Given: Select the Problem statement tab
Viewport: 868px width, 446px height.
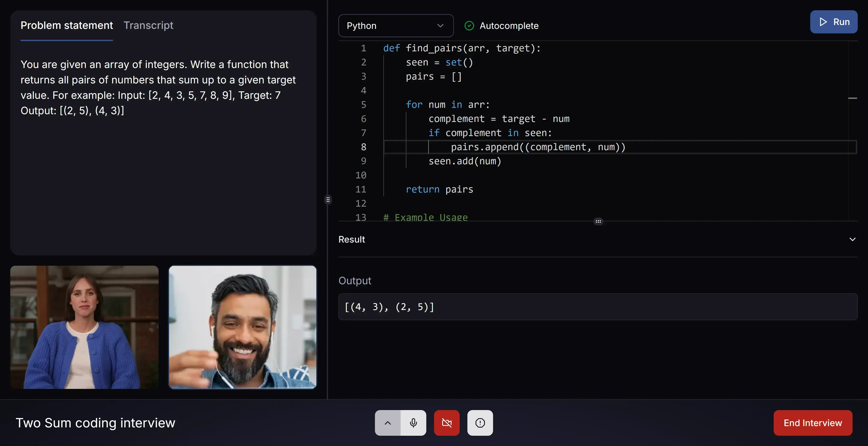Looking at the screenshot, I should [67, 25].
